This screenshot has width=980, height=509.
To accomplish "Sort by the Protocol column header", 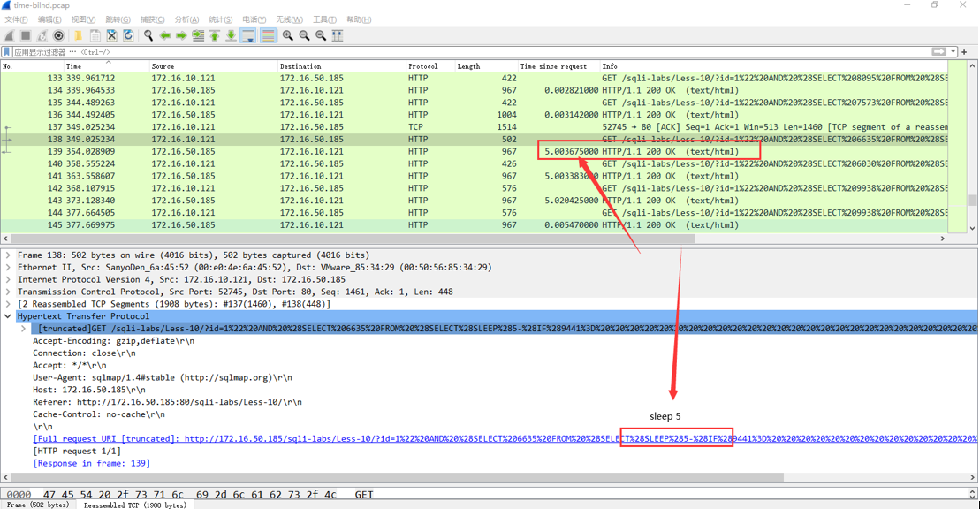I will 429,66.
